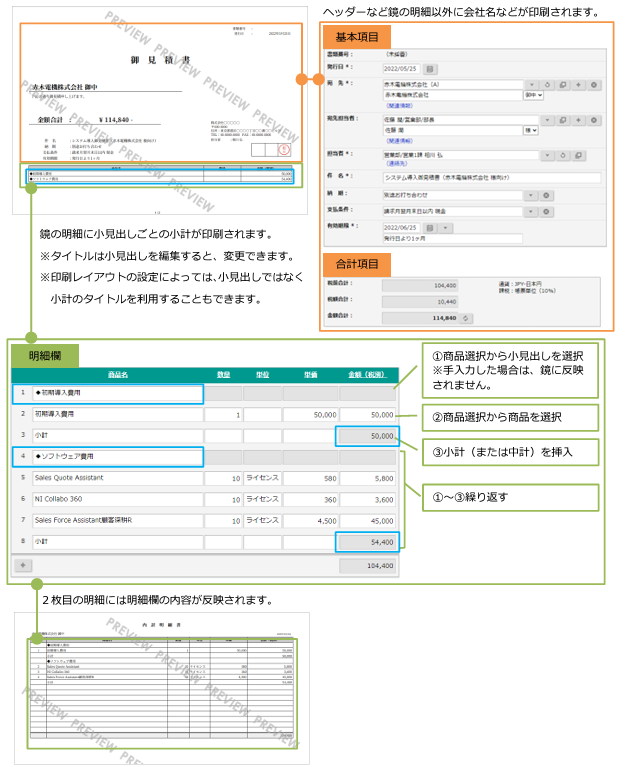The image size is (640, 767).
Task: Click the 連絡先 link under 担当者
Action: pyautogui.click(x=397, y=164)
